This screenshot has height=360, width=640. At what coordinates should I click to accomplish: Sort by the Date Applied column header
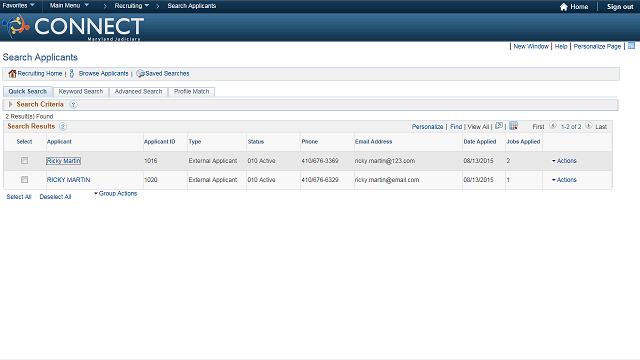click(480, 142)
